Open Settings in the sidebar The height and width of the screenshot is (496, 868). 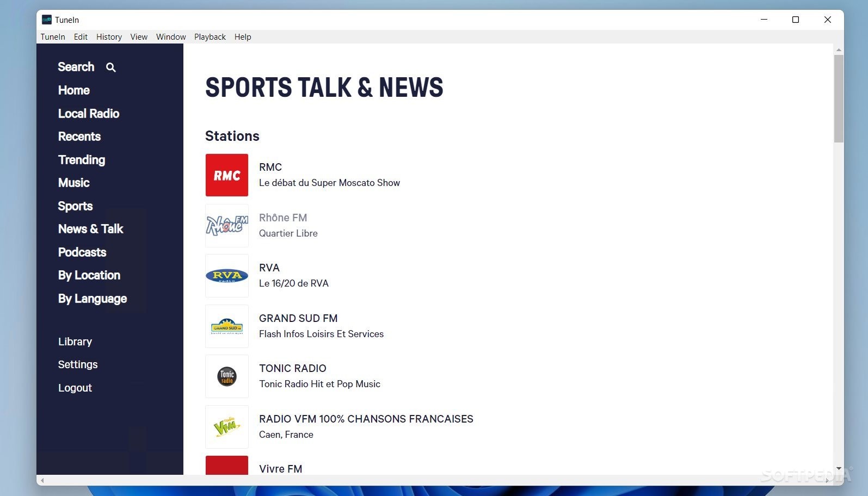(x=78, y=364)
